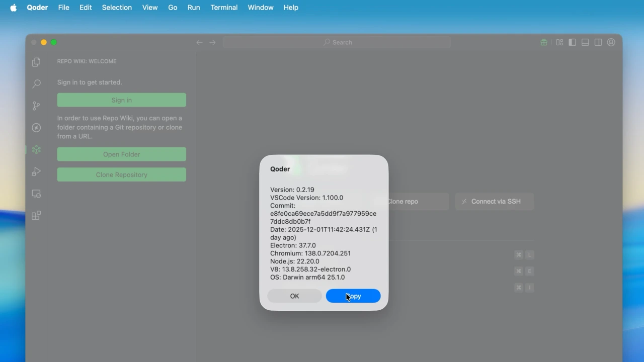Select the Repo Wiki icon in activity bar
This screenshot has height=362, width=644.
36,150
